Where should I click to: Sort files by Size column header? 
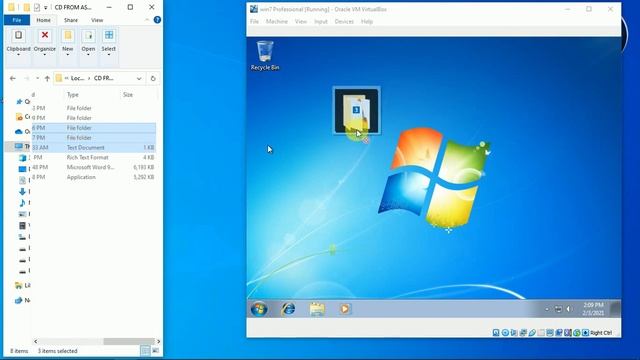tap(128, 95)
